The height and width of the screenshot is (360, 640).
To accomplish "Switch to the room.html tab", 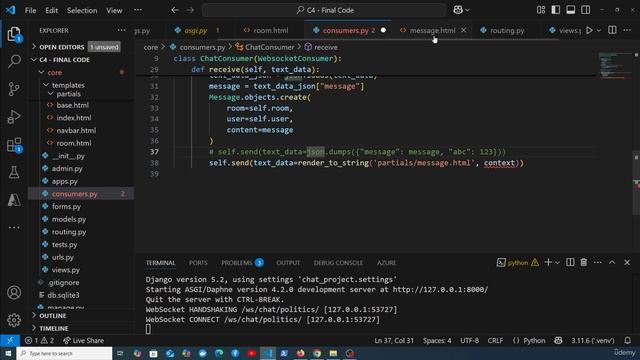I will 266,30.
